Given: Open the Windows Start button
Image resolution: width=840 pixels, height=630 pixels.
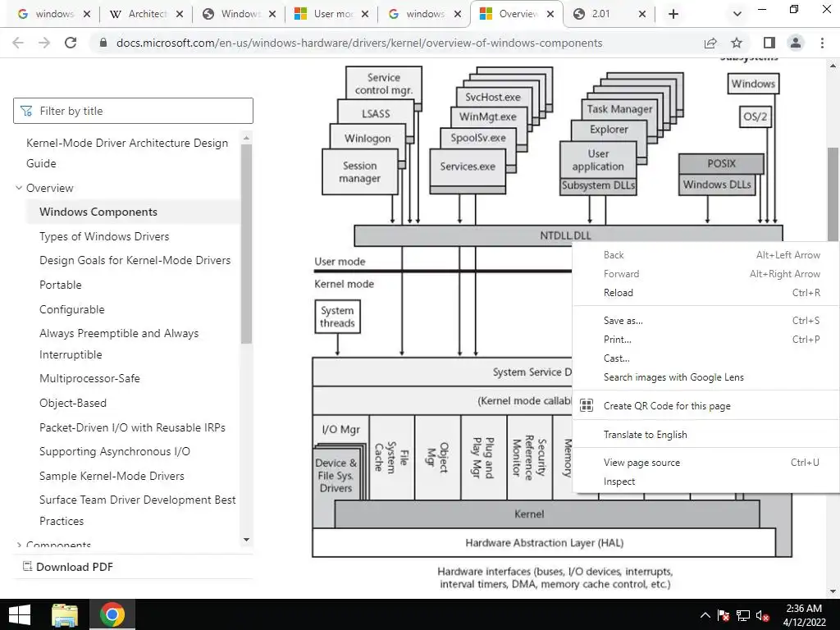Looking at the screenshot, I should point(20,614).
